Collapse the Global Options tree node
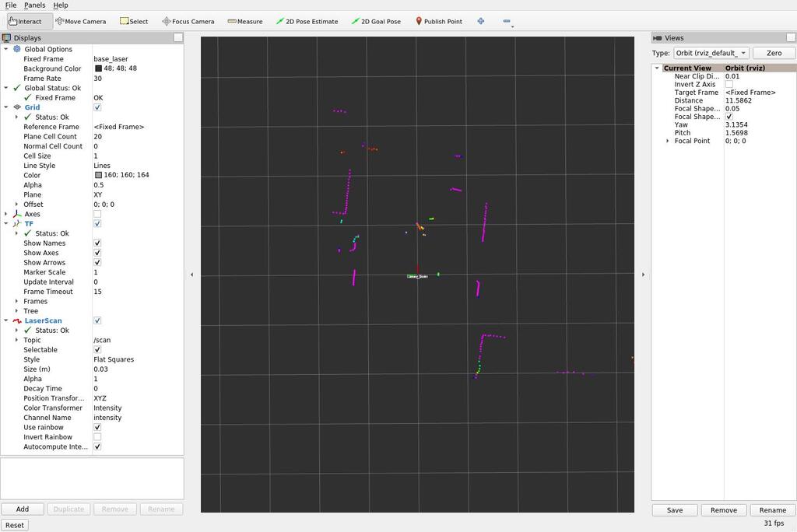Image resolution: width=797 pixels, height=532 pixels. [5, 49]
